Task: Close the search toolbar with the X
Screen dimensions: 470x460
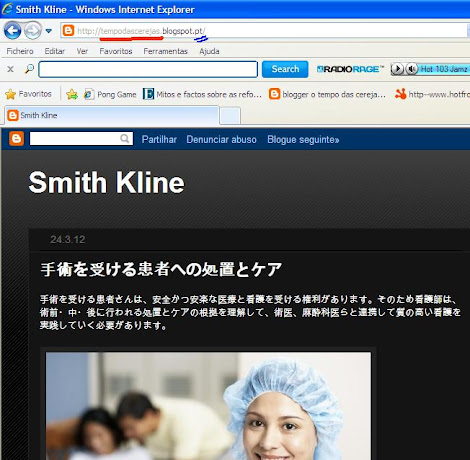Action: click(x=10, y=69)
